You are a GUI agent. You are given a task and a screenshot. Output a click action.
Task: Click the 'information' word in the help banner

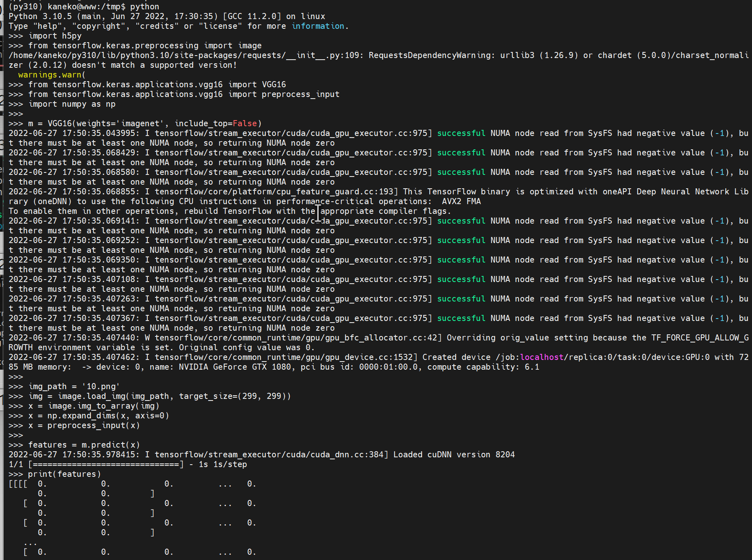pos(318,26)
